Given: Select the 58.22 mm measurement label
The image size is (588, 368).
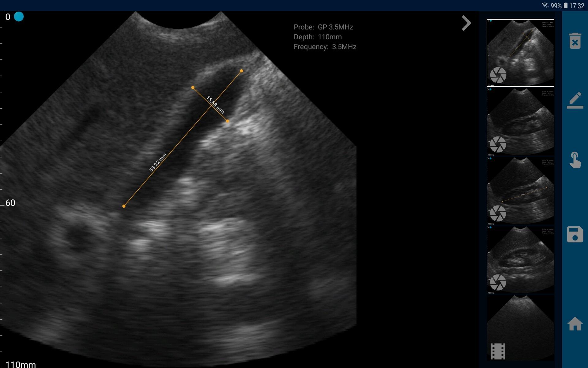Looking at the screenshot, I should (158, 162).
